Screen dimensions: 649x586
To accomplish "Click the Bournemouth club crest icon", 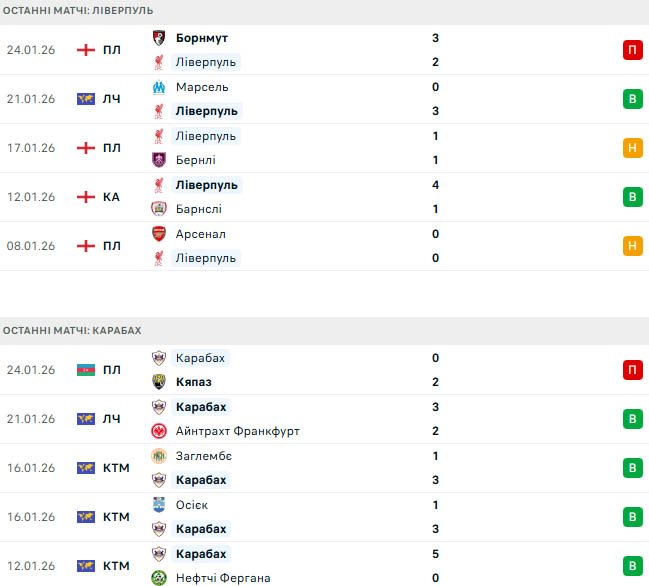I will (158, 38).
